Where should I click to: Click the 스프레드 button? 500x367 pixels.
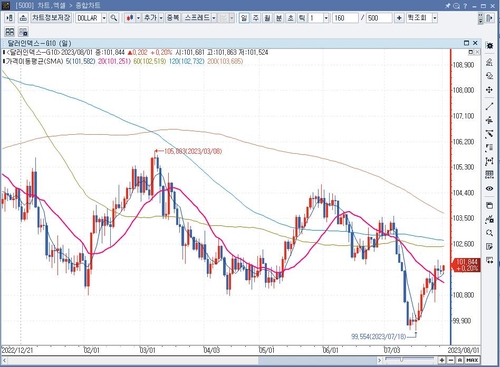pyautogui.click(x=197, y=18)
